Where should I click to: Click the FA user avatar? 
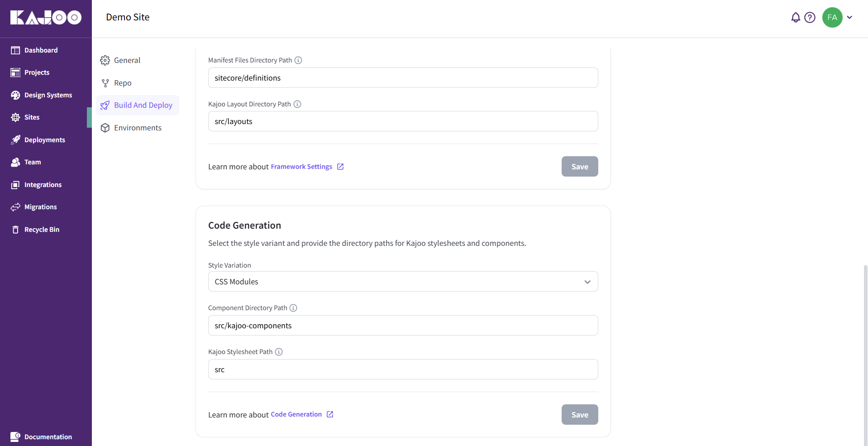point(832,18)
